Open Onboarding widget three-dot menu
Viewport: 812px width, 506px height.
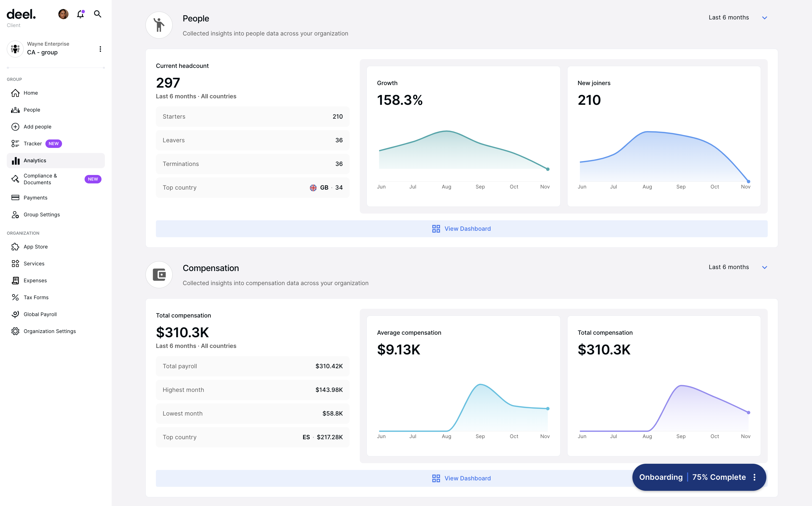tap(754, 477)
